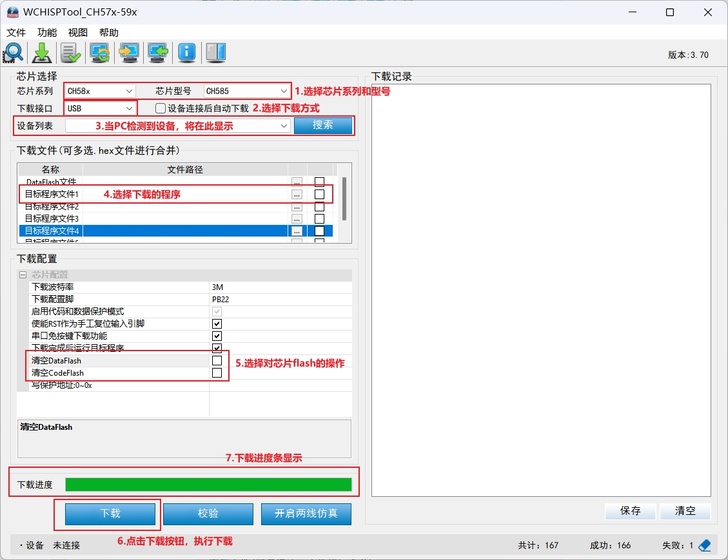The width and height of the screenshot is (728, 560).
Task: Click the 名称 column header
Action: coord(50,169)
